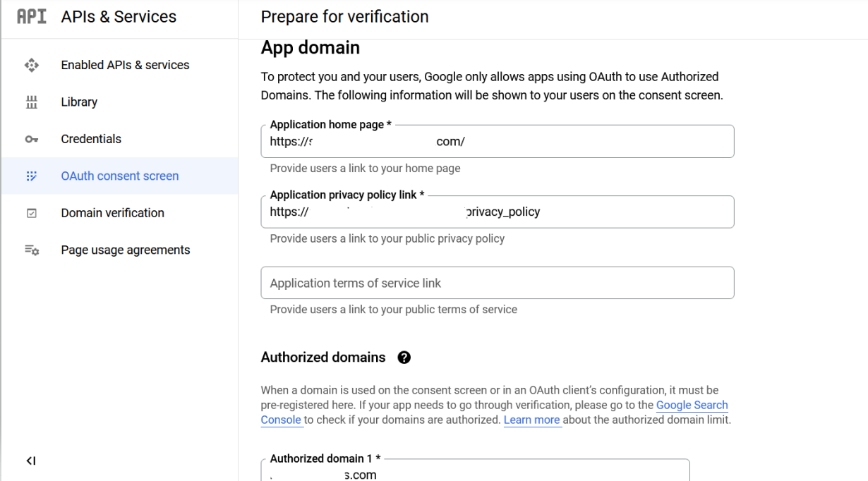Click the Page usage agreements icon
Viewport: 868px width, 481px height.
click(x=32, y=250)
